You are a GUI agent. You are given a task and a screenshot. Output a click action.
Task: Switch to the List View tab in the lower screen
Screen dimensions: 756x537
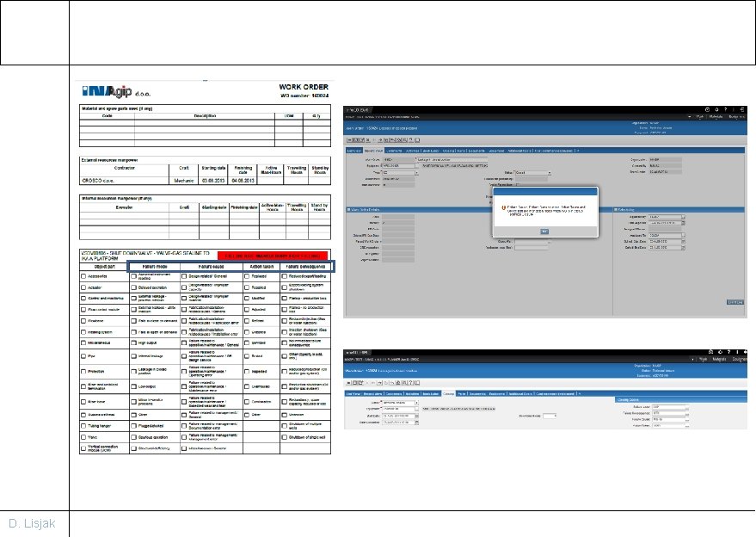353,393
